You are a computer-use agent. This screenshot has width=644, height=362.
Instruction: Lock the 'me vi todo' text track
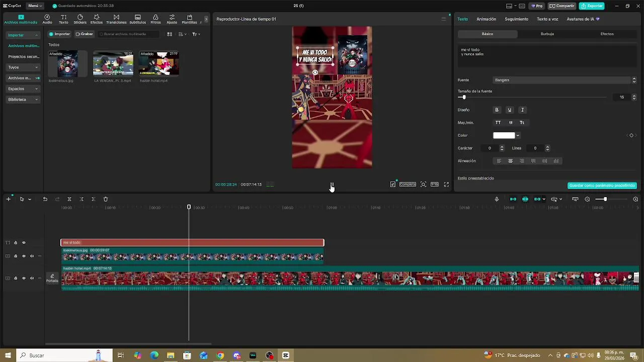(16, 243)
